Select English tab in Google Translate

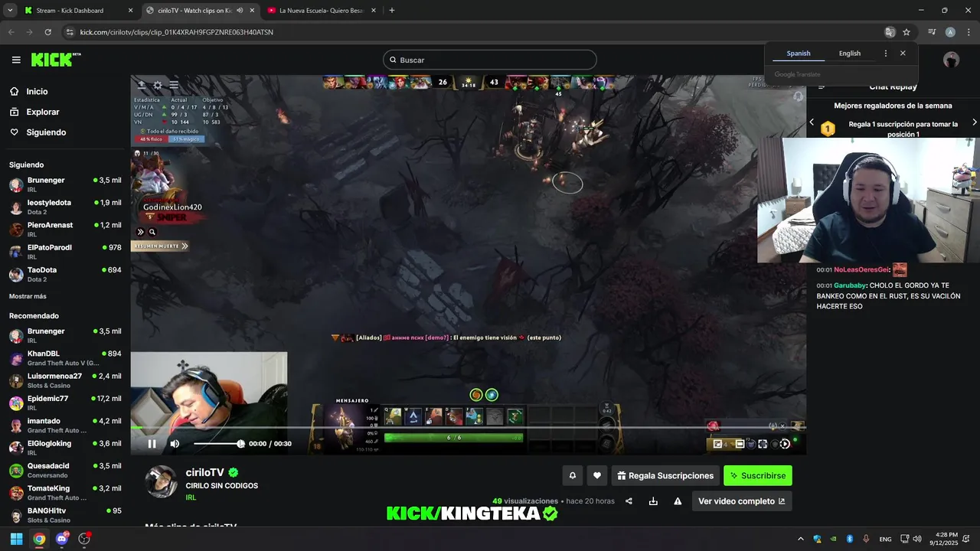[x=850, y=54]
